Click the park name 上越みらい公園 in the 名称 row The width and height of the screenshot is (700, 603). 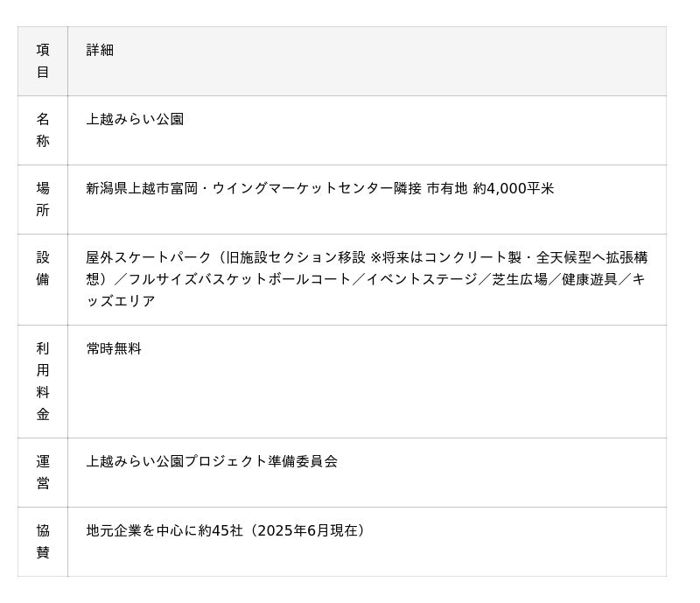point(135,119)
